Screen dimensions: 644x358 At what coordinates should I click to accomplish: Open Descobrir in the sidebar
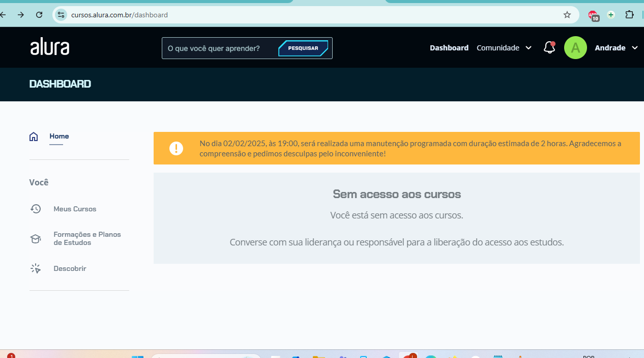click(x=70, y=268)
